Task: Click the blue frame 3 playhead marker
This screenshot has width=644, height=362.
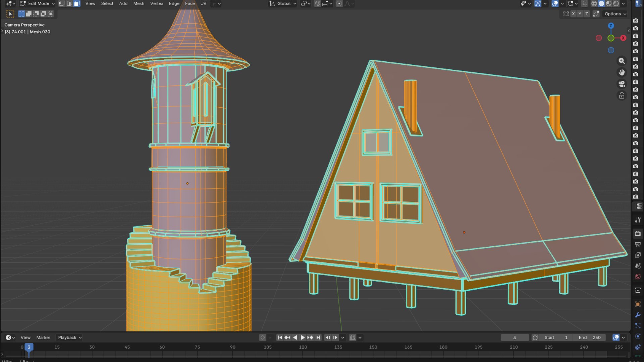Action: (x=29, y=347)
